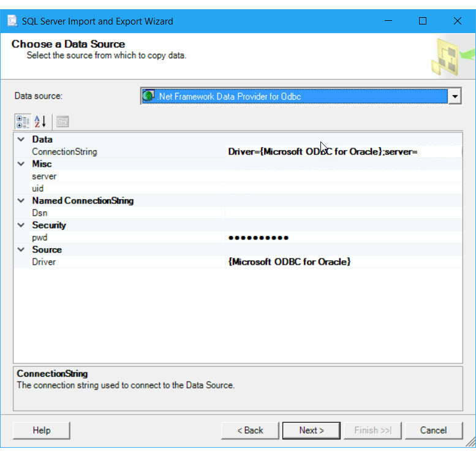This screenshot has width=476, height=457.
Task: Close the Import and Export Wizard window
Action: [457, 21]
